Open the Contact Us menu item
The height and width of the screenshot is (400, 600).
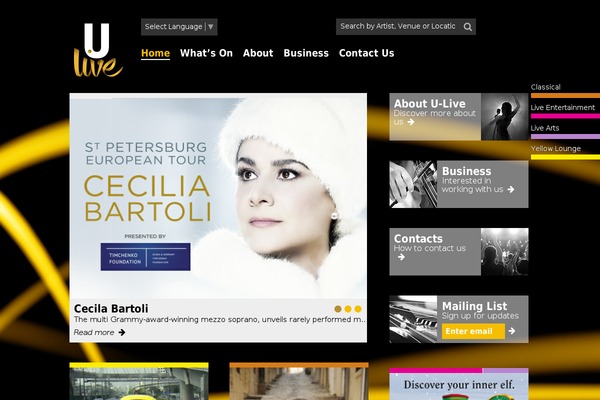[366, 53]
